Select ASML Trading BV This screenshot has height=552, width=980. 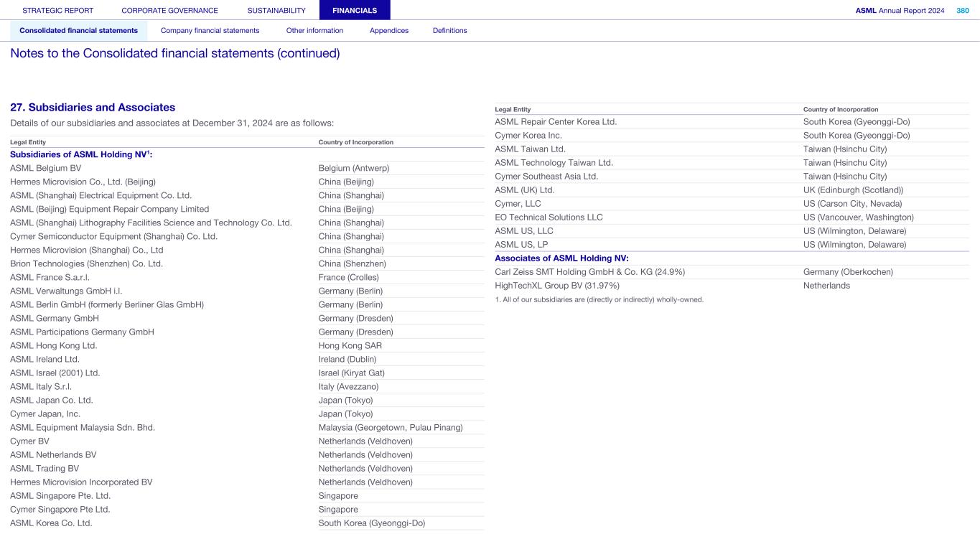(45, 468)
